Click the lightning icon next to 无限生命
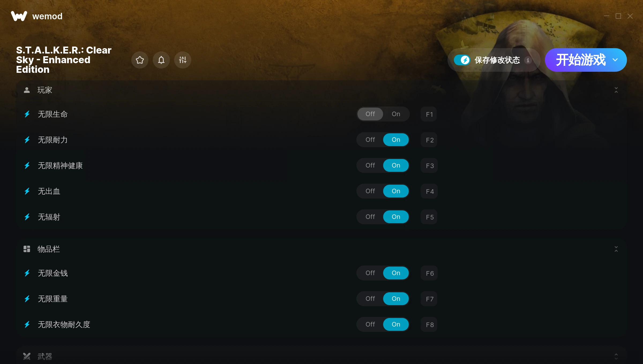 [27, 114]
